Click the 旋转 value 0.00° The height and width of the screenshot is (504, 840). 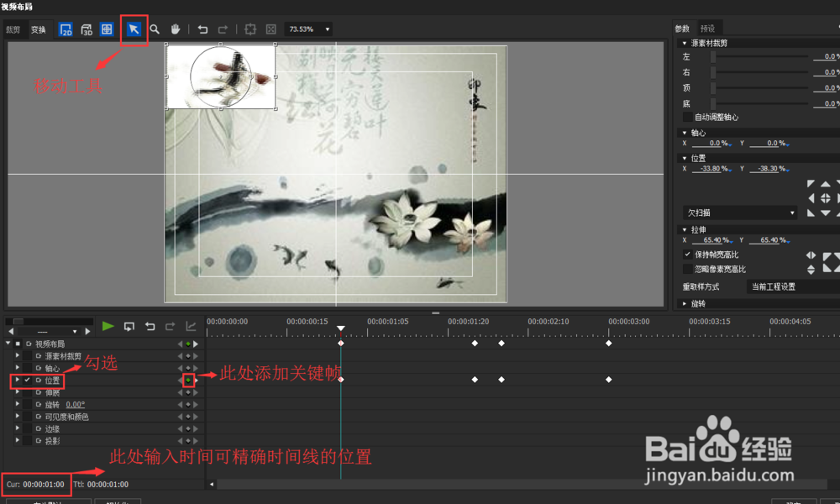coord(76,405)
